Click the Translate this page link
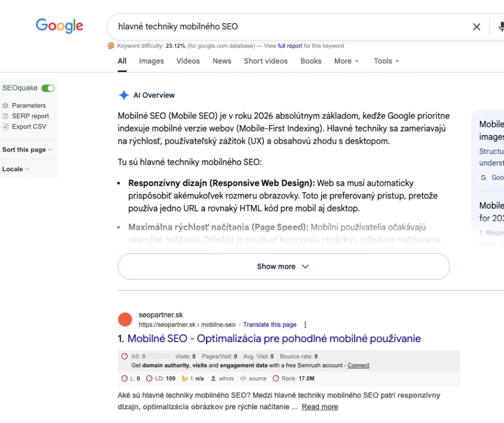The height and width of the screenshot is (423, 504). point(270,325)
